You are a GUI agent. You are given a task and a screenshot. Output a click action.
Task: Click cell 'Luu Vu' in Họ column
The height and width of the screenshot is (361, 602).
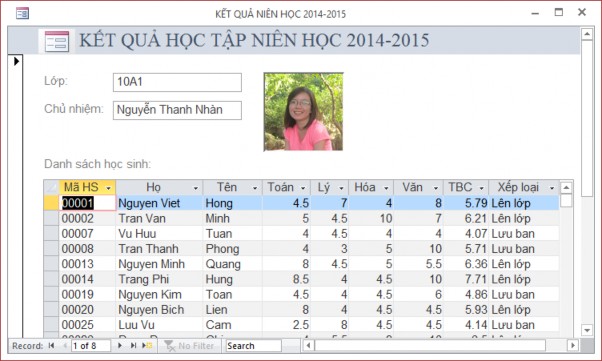point(159,325)
